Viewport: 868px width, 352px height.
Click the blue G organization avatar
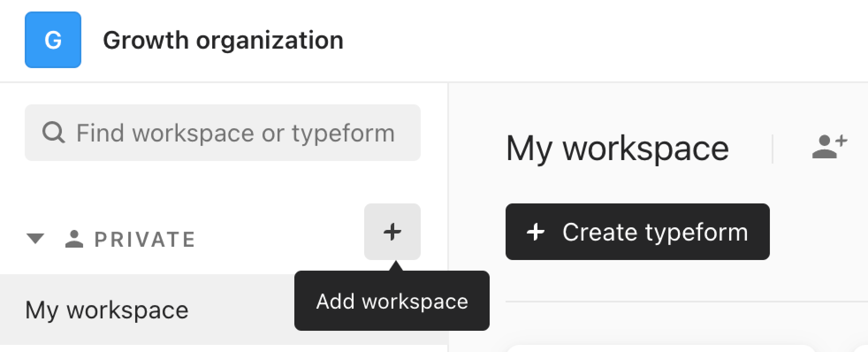coord(53,40)
